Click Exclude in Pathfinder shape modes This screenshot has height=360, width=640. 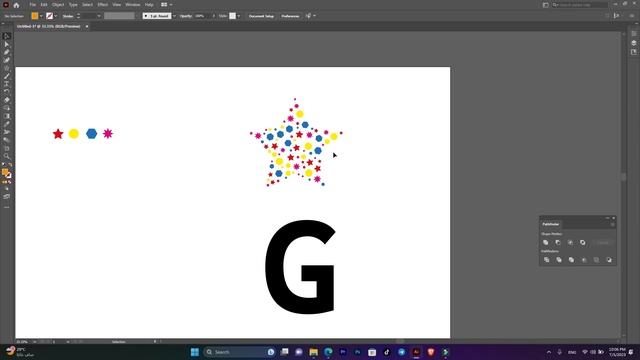[582, 242]
